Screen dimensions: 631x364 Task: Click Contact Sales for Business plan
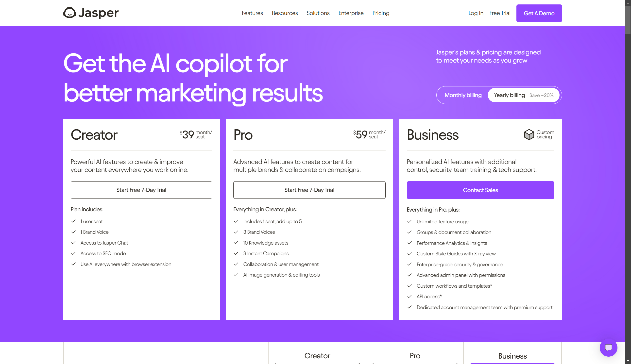480,190
